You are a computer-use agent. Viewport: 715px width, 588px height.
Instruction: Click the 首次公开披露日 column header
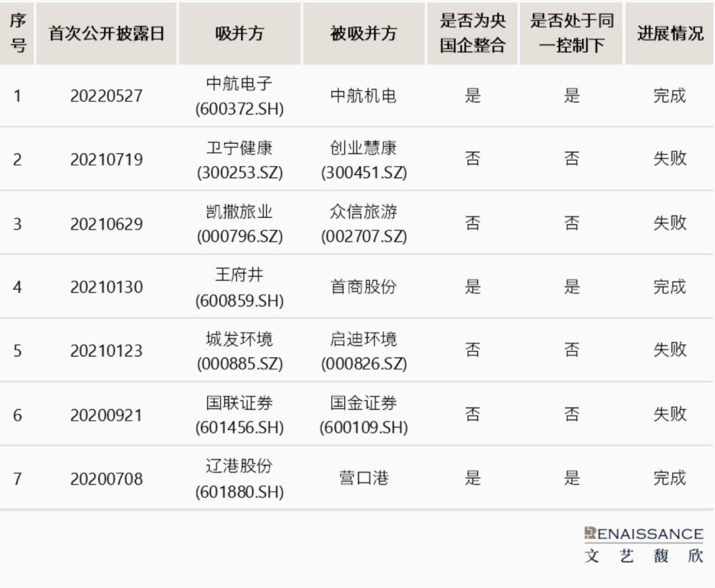[106, 33]
